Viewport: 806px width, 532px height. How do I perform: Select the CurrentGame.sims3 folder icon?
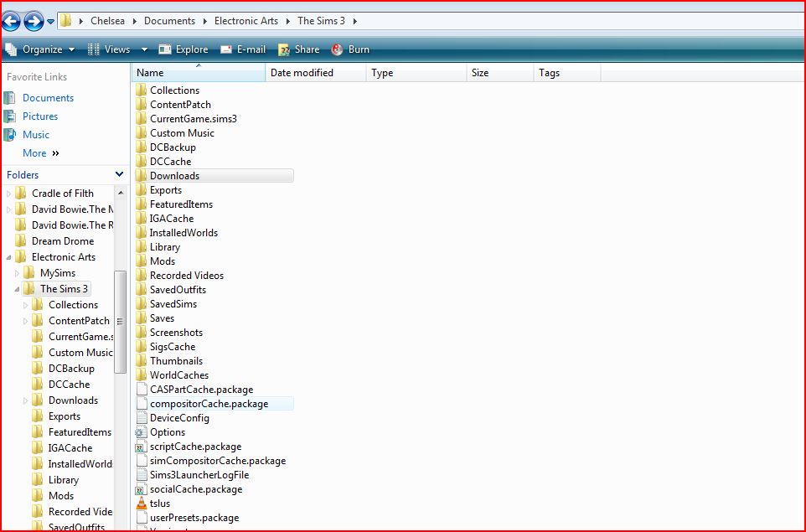point(142,119)
